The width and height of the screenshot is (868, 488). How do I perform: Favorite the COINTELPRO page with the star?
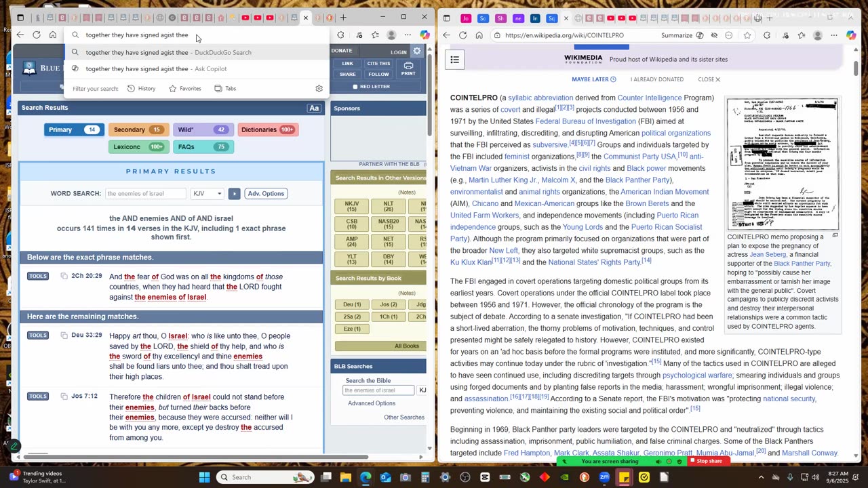coord(747,35)
